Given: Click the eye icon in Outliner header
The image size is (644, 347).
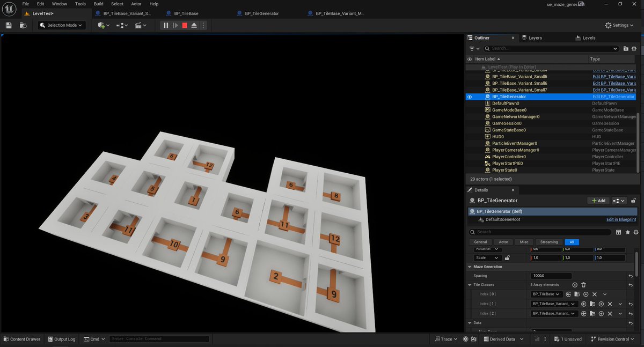Looking at the screenshot, I should (x=470, y=59).
